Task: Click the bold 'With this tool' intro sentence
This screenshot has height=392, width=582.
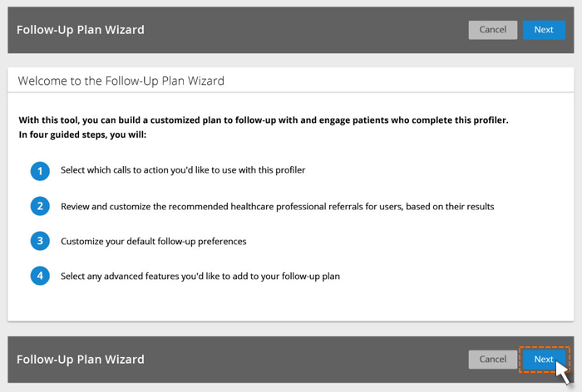Action: (x=264, y=120)
